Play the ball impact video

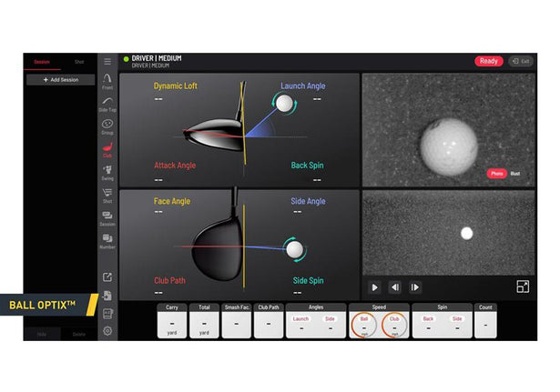coord(374,287)
